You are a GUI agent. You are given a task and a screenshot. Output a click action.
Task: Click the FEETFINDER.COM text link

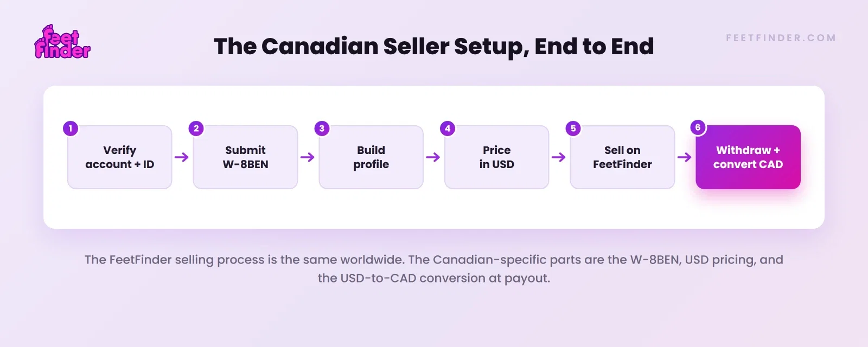(x=781, y=38)
